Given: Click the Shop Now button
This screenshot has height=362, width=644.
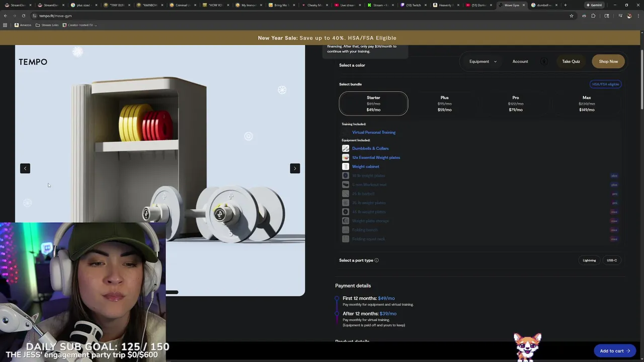Looking at the screenshot, I should click(x=608, y=61).
